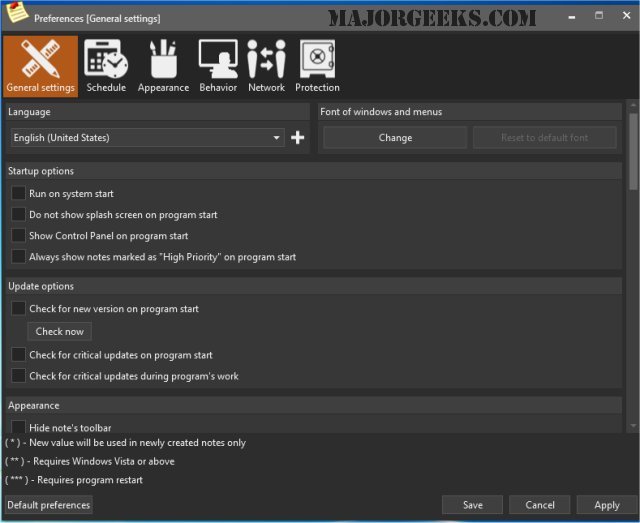Open the Behavior preferences section
Image resolution: width=640 pixels, height=523 pixels.
[218, 66]
